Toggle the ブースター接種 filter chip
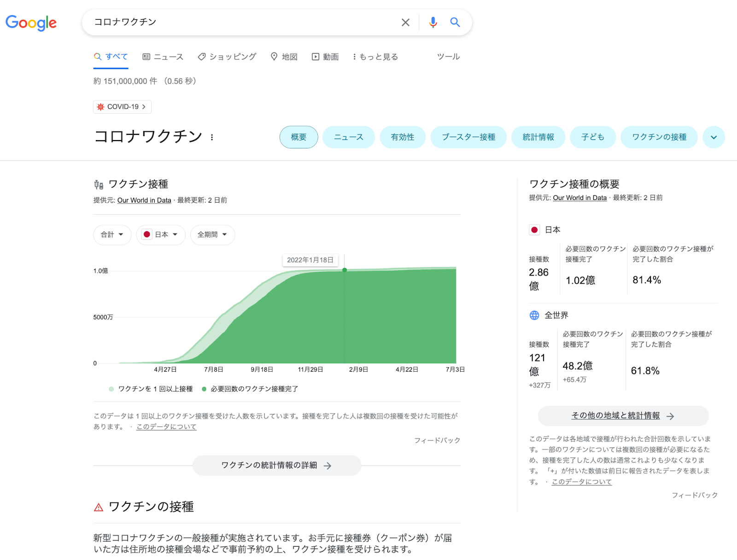This screenshot has width=737, height=560. tap(468, 137)
